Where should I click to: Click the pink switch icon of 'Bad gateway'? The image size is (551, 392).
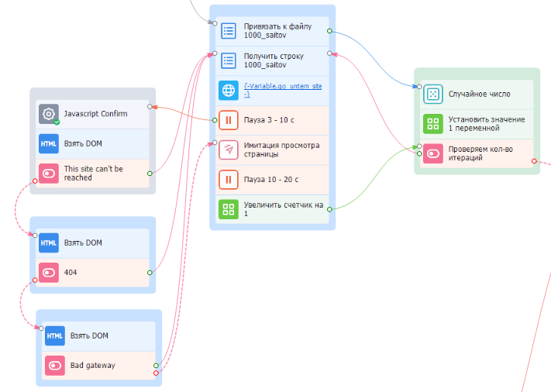coord(55,366)
